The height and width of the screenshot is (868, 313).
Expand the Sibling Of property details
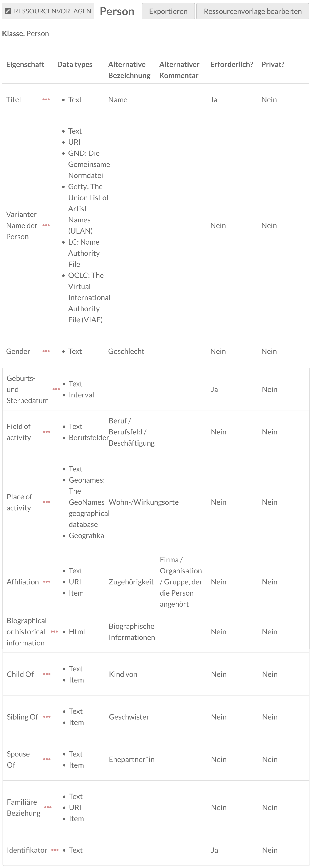tap(47, 717)
